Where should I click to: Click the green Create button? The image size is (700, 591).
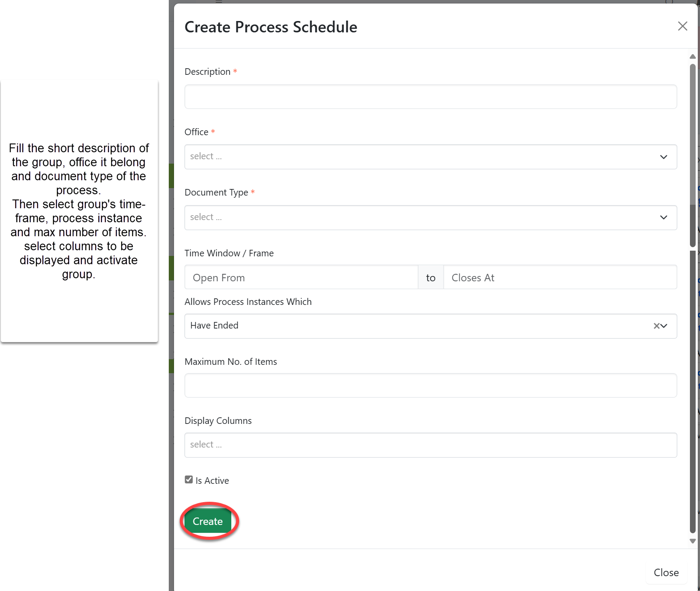[208, 521]
